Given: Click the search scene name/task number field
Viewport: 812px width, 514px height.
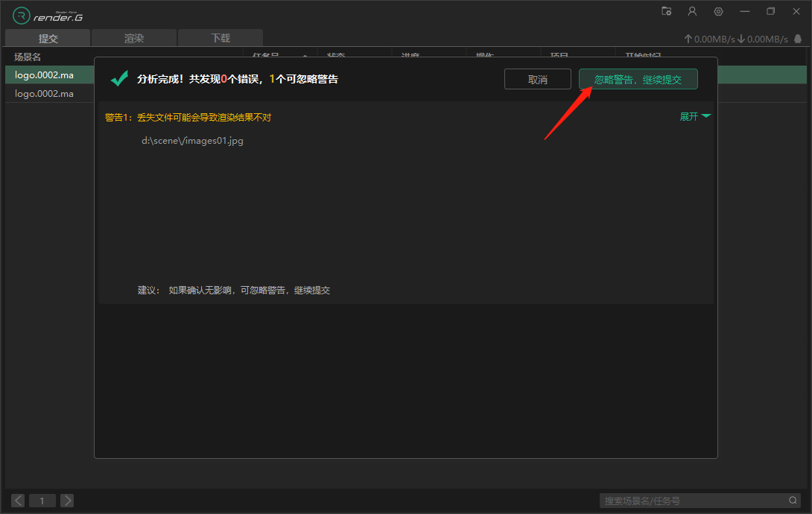Looking at the screenshot, I should tap(693, 501).
